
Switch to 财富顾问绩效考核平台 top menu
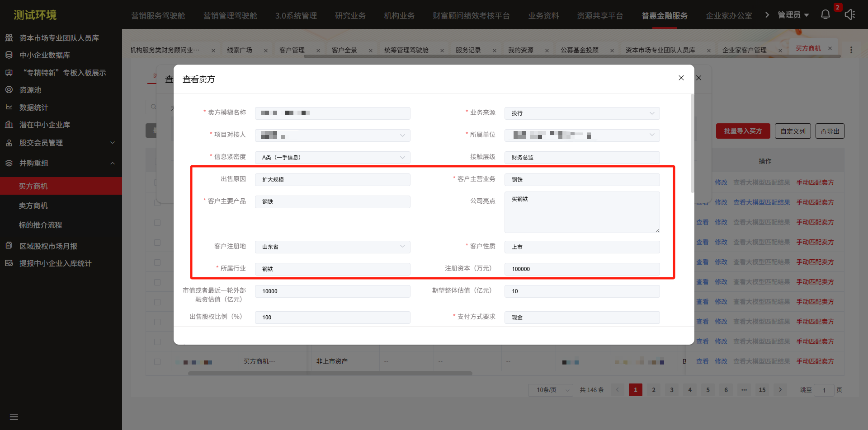(472, 15)
